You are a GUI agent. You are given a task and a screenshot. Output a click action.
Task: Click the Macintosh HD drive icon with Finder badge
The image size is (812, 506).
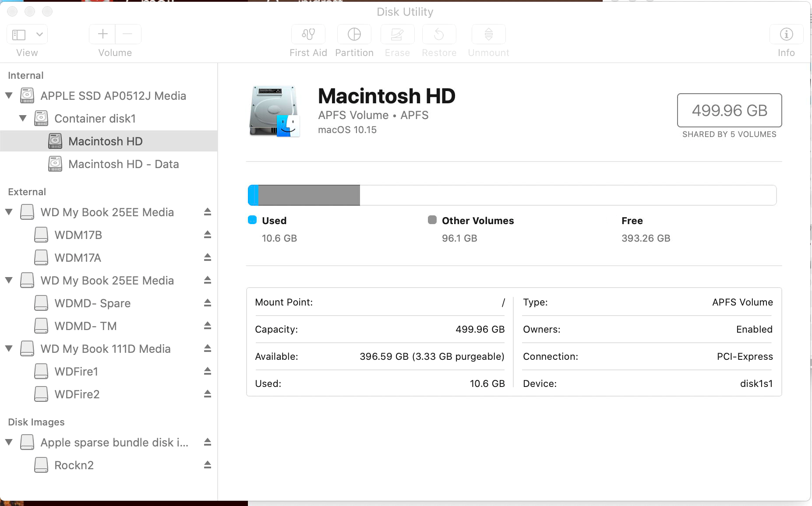pyautogui.click(x=275, y=111)
